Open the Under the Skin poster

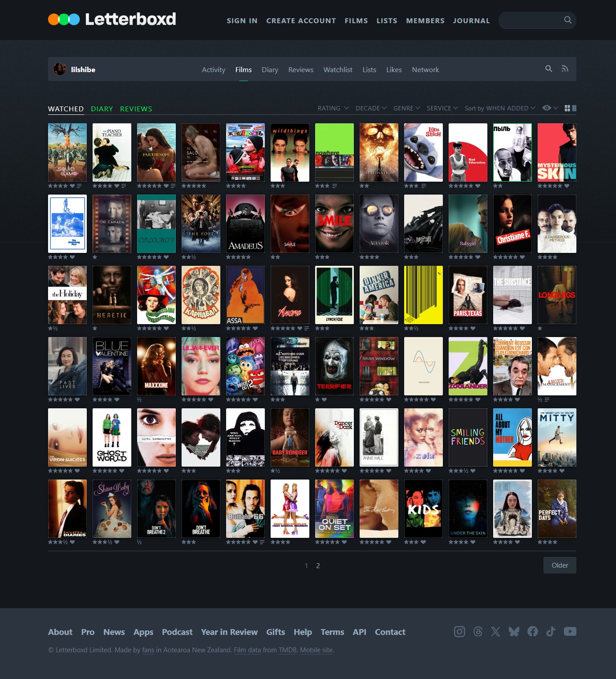[x=468, y=508]
